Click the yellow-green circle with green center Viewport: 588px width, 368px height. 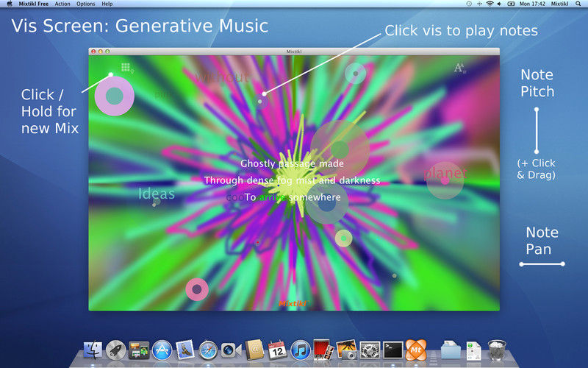[343, 238]
